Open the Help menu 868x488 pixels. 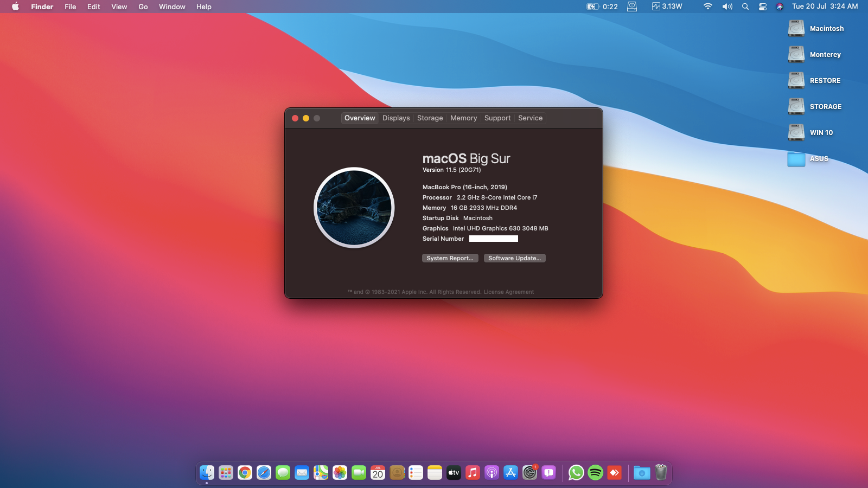[x=204, y=7]
